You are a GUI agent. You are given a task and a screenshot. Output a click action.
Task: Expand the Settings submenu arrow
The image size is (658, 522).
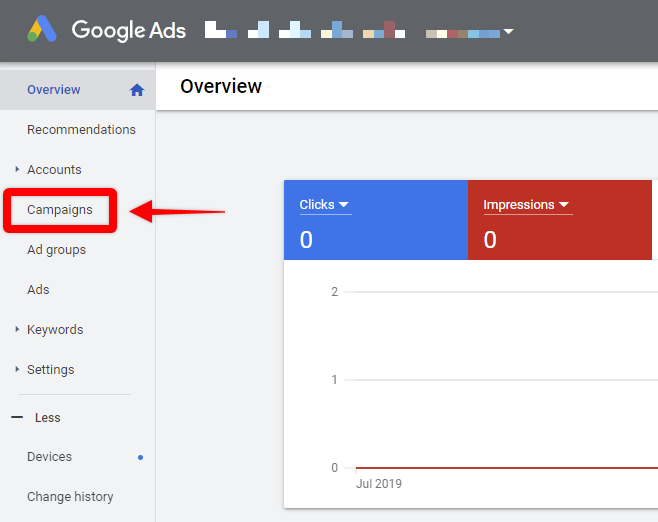click(17, 369)
